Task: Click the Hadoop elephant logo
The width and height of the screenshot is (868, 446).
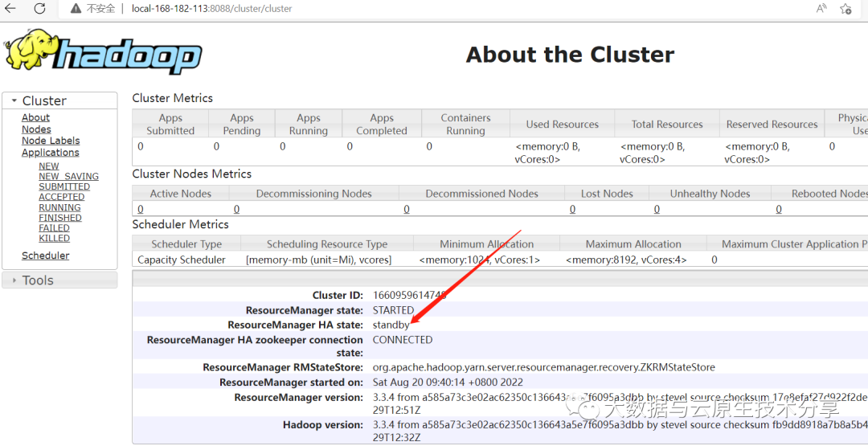Action: click(x=102, y=52)
